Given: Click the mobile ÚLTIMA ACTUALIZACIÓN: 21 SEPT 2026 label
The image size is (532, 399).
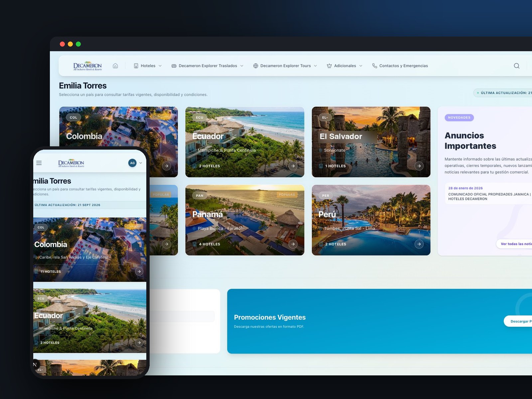Looking at the screenshot, I should coord(67,205).
